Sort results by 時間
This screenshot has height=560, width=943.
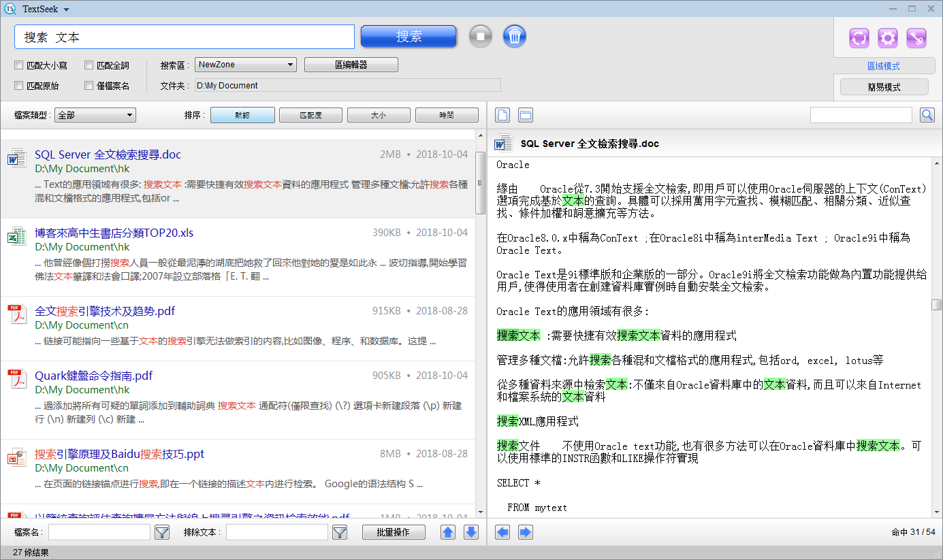447,115
